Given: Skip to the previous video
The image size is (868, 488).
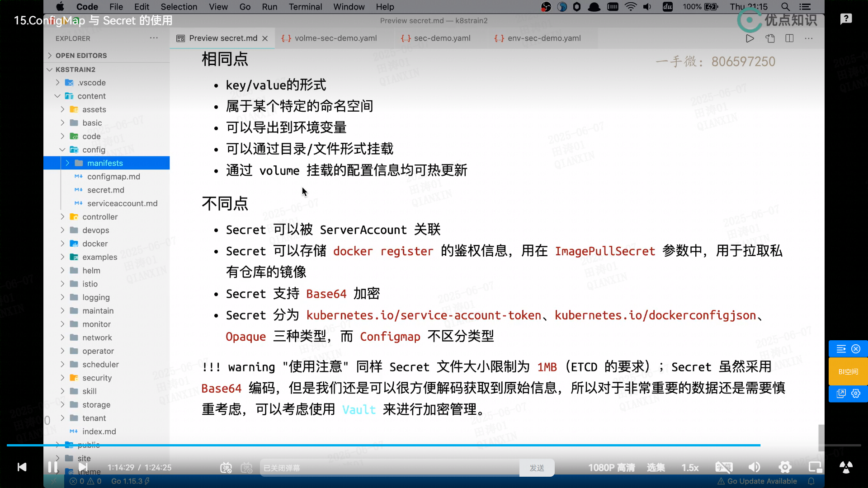Looking at the screenshot, I should pyautogui.click(x=22, y=467).
